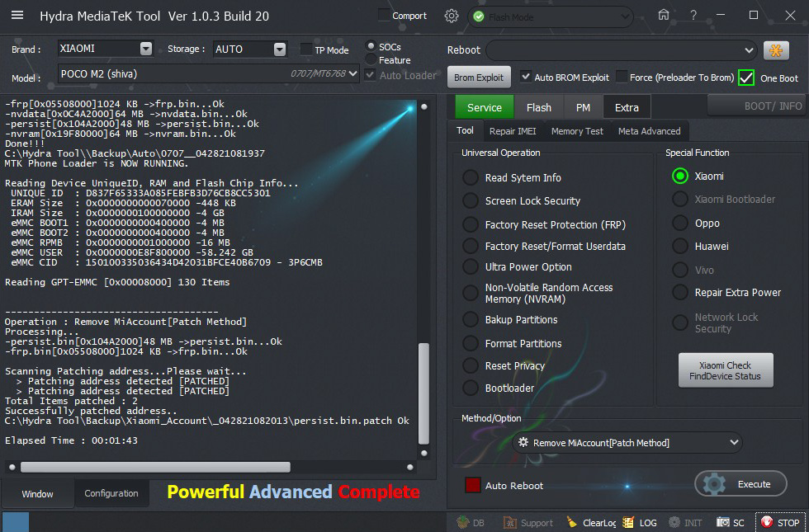The image size is (809, 532).
Task: Open the Flash Mode dropdown
Action: tap(625, 17)
